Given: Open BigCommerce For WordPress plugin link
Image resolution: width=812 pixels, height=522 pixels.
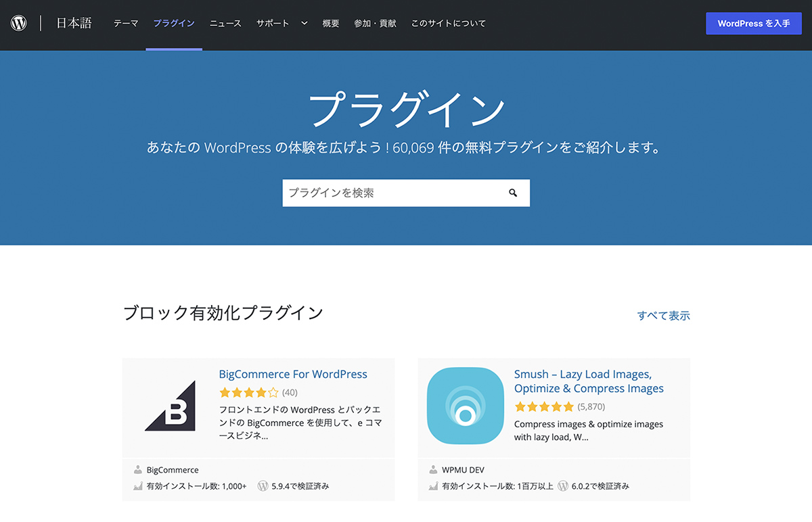Looking at the screenshot, I should click(x=293, y=375).
